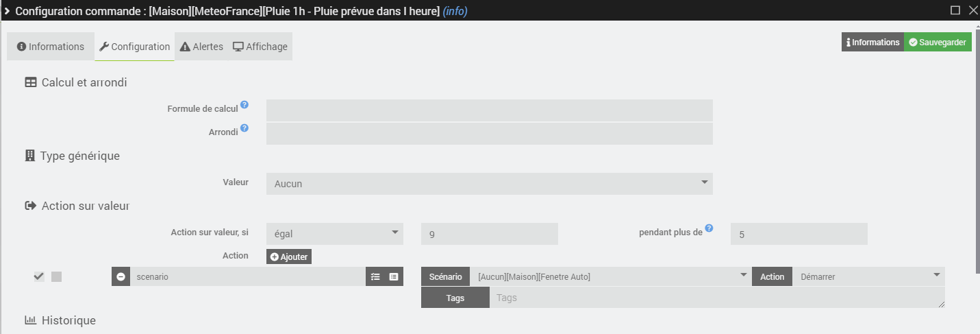Viewport: 980px width, 334px height.
Task: Switch to the Informations tab
Action: 51,47
